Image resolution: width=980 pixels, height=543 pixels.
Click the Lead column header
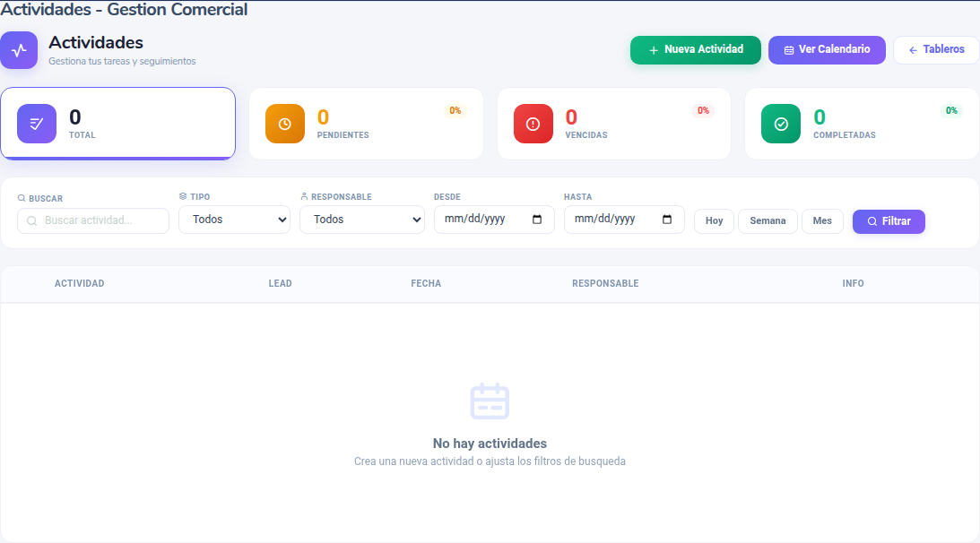[x=280, y=284]
